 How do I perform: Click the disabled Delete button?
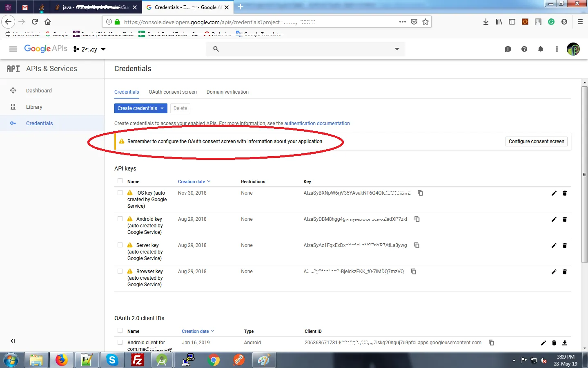tap(180, 108)
